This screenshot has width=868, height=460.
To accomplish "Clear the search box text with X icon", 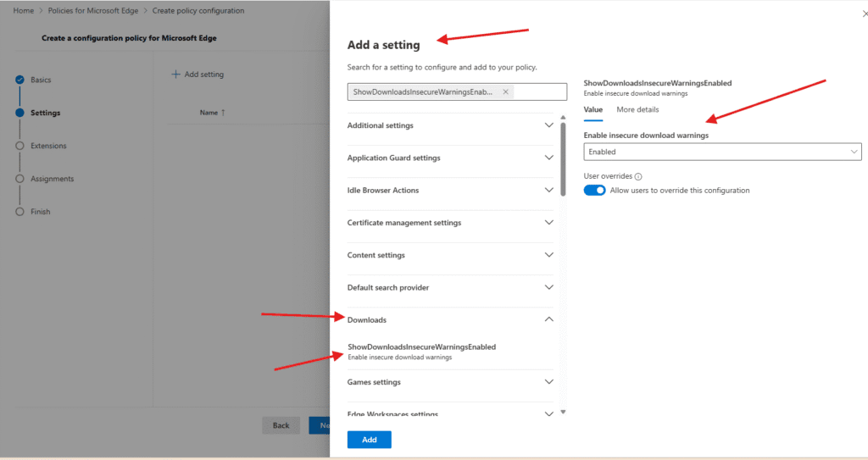I will click(x=506, y=92).
